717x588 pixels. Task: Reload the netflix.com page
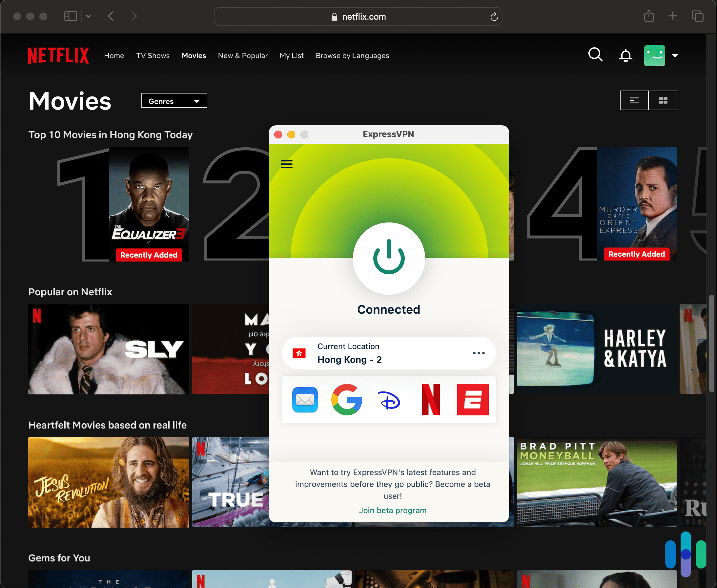tap(494, 17)
